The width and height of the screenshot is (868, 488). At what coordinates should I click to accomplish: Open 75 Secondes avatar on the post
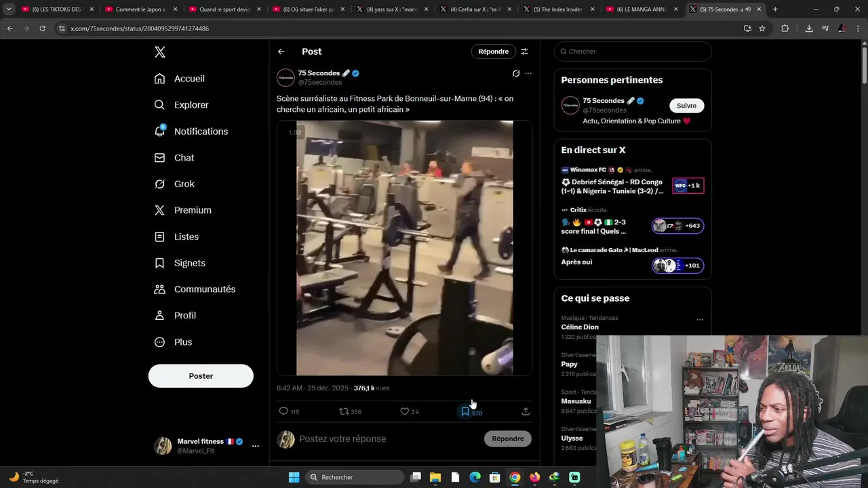[285, 78]
